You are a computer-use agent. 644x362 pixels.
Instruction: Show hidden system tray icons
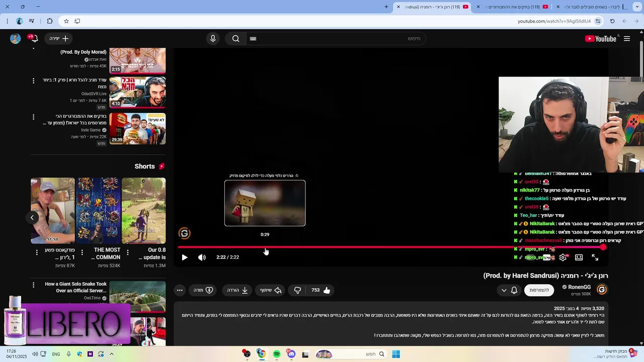tap(111, 354)
